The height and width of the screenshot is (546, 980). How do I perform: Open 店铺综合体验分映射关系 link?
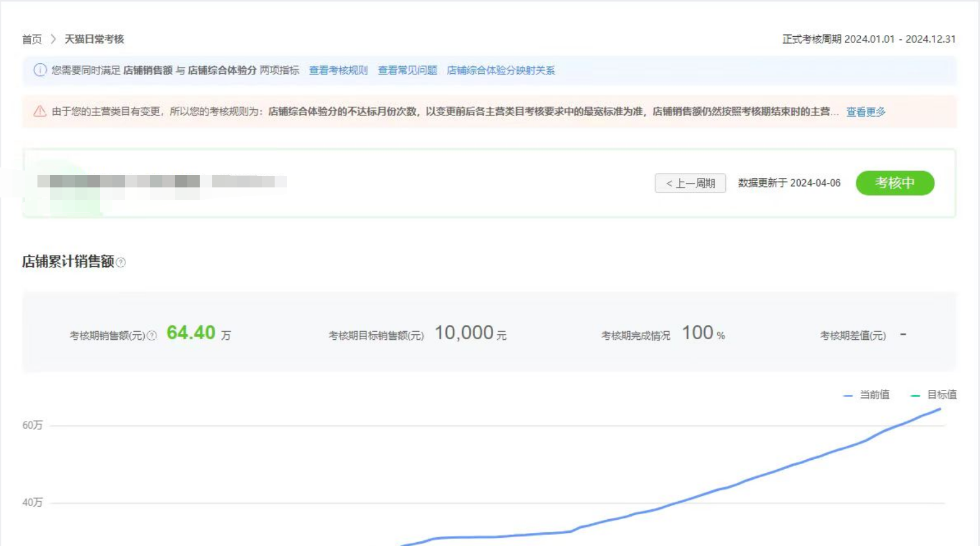tap(501, 70)
